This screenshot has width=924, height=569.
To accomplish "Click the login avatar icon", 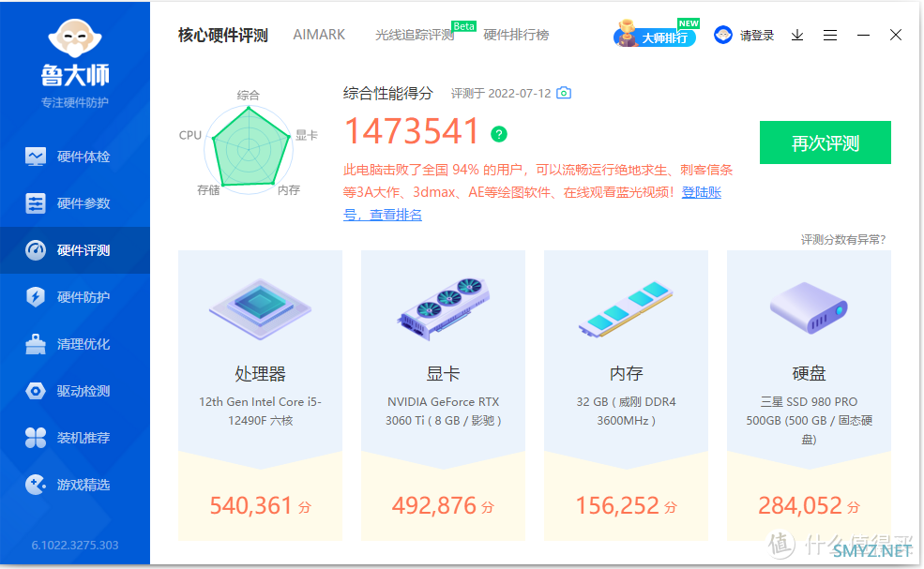I will [x=723, y=35].
